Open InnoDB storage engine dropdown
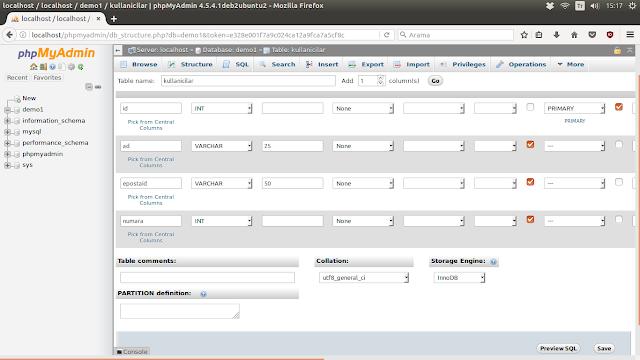The width and height of the screenshot is (640, 360). 459,278
